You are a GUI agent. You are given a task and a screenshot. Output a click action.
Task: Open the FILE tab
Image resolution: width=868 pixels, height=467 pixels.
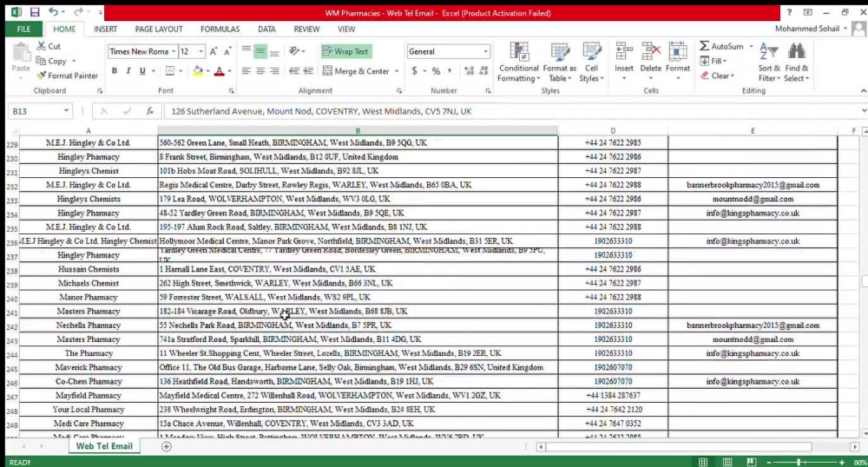[x=23, y=29]
